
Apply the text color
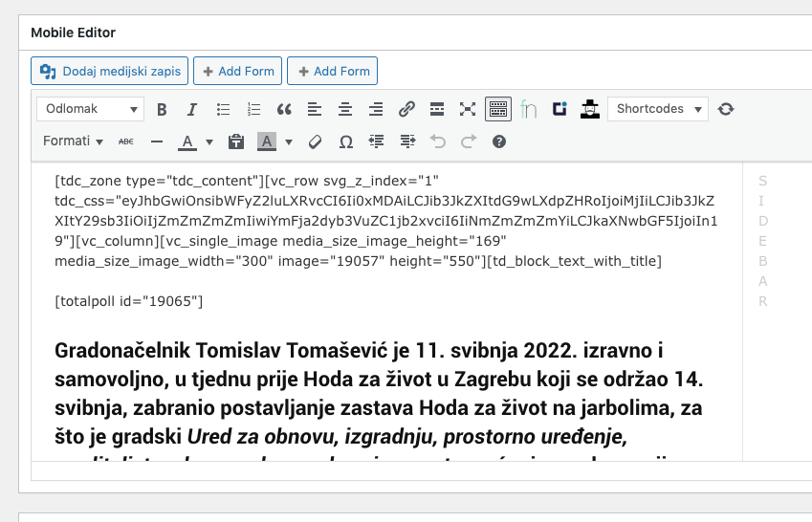coord(187,141)
